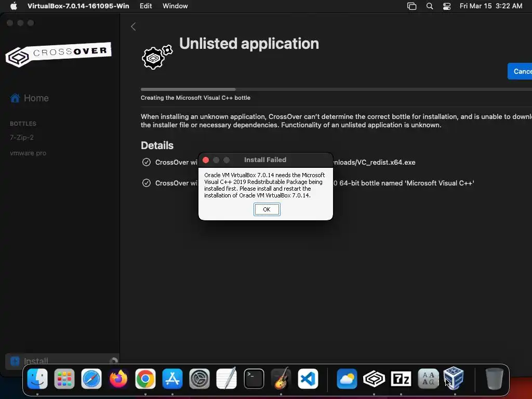Open Finder from the Dock
The image size is (532, 399).
pyautogui.click(x=37, y=379)
